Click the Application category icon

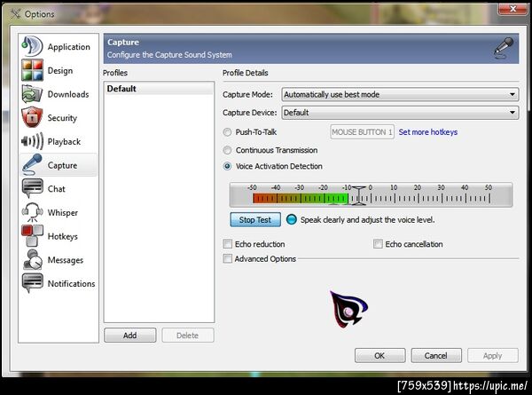click(32, 46)
